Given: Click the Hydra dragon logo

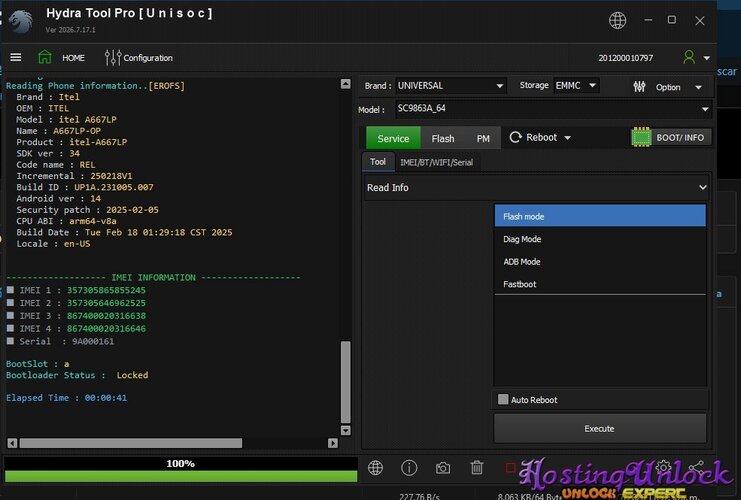Looking at the screenshot, I should [22, 21].
